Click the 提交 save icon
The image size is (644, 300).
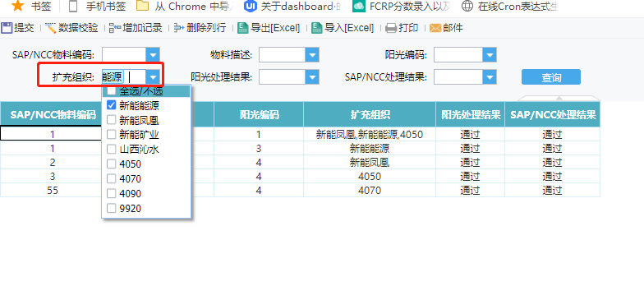(x=7, y=28)
